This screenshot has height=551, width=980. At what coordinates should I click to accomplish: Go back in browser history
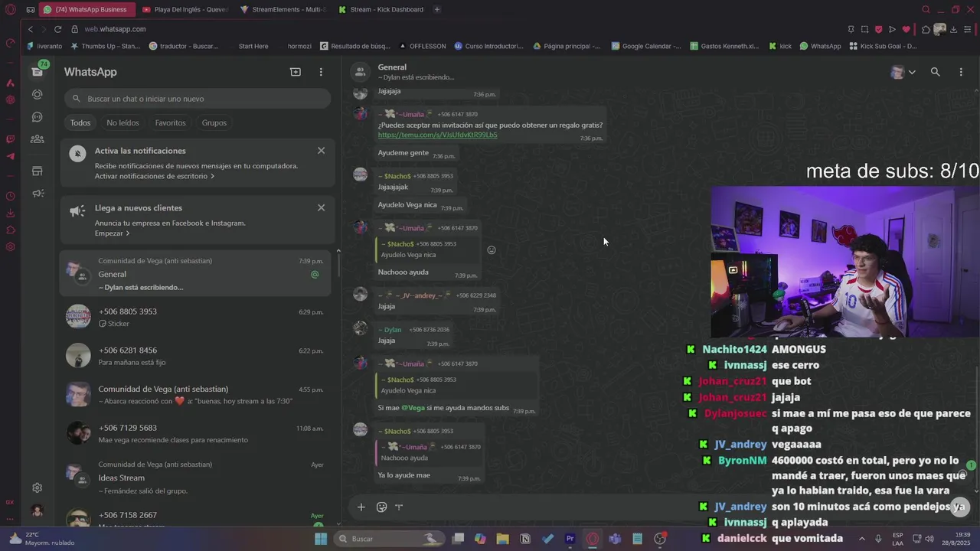click(31, 29)
